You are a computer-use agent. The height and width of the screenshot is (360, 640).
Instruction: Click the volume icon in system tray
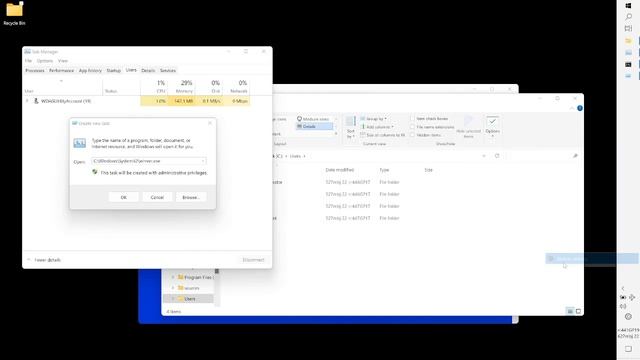coord(623,306)
